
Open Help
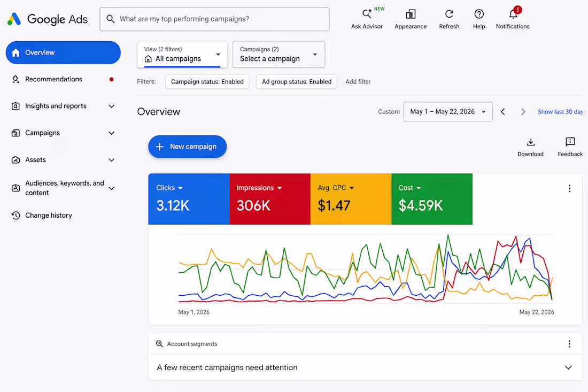479,19
